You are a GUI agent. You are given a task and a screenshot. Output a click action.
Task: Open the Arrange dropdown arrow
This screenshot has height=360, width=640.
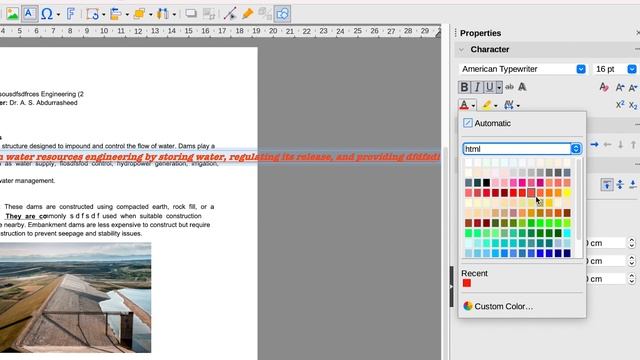tap(150, 15)
